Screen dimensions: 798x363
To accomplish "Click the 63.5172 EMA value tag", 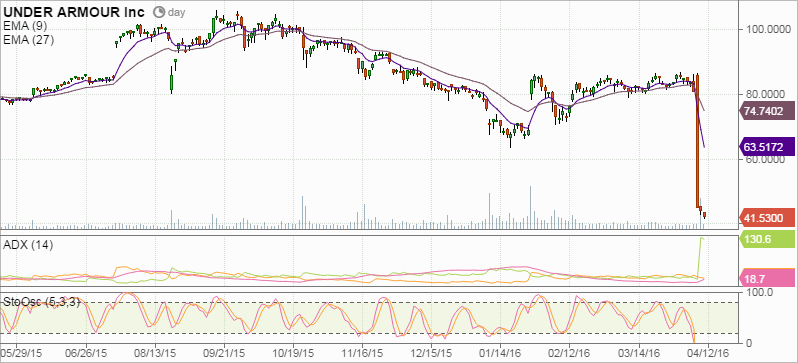I will tap(767, 147).
